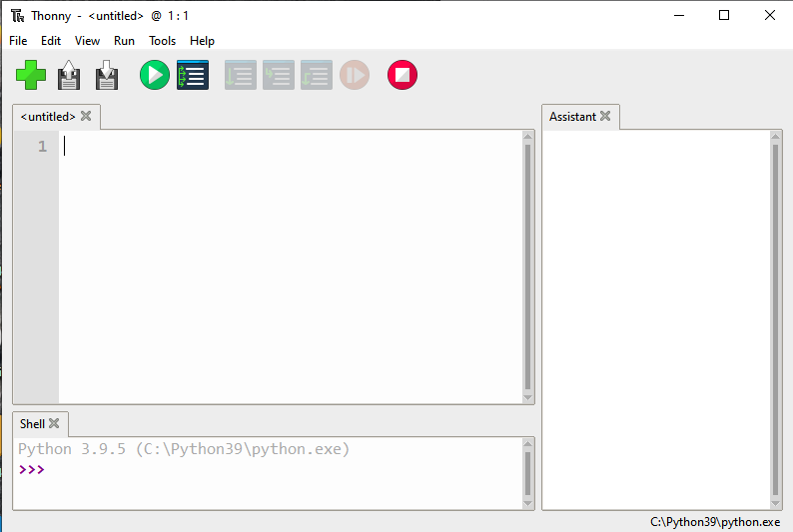Click the Step over icon
Screen dimensions: 793x532
241,75
